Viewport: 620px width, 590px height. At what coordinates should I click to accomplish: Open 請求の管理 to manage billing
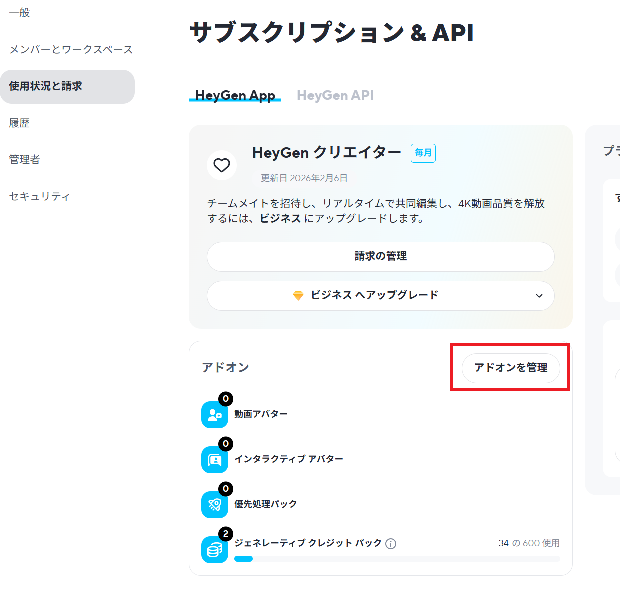point(380,256)
